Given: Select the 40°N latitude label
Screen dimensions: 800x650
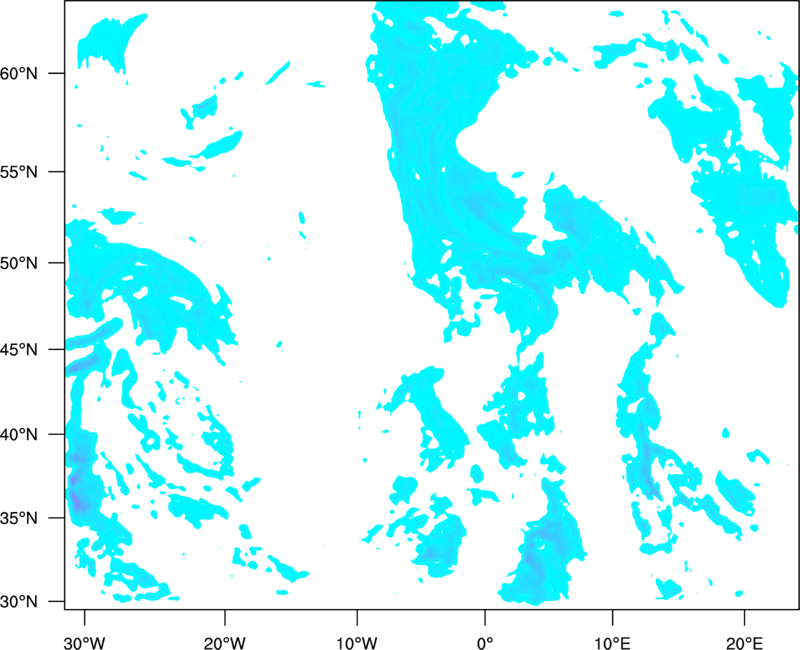Looking at the screenshot, I should point(19,435).
